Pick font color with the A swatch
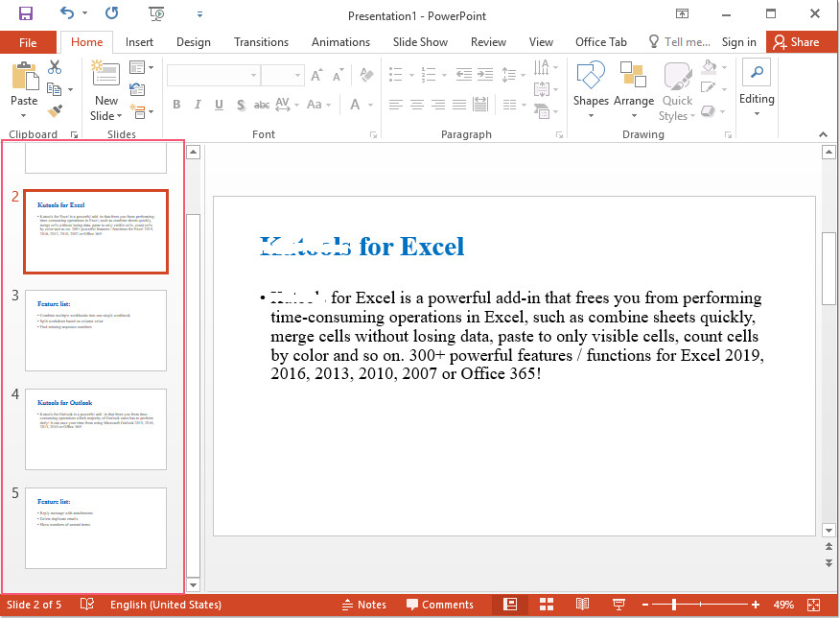Image resolution: width=840 pixels, height=618 pixels. 355,105
